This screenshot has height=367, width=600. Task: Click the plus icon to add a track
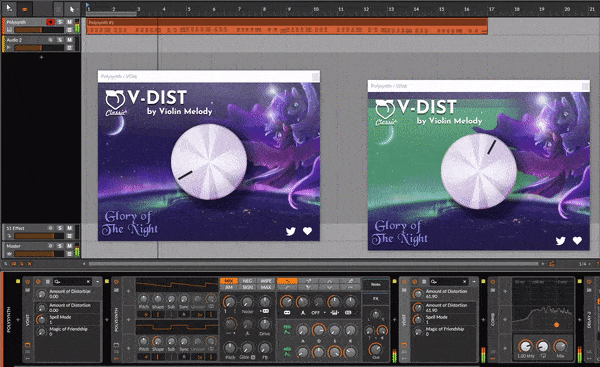(x=41, y=57)
